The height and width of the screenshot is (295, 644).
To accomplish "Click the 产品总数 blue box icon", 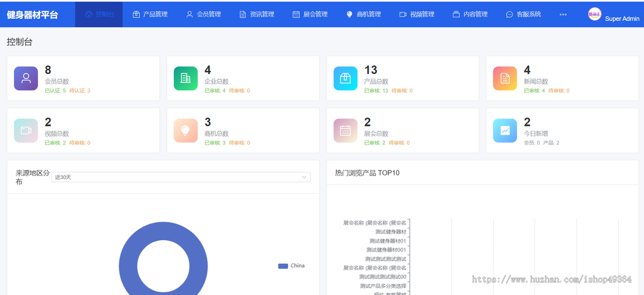I will pos(345,78).
